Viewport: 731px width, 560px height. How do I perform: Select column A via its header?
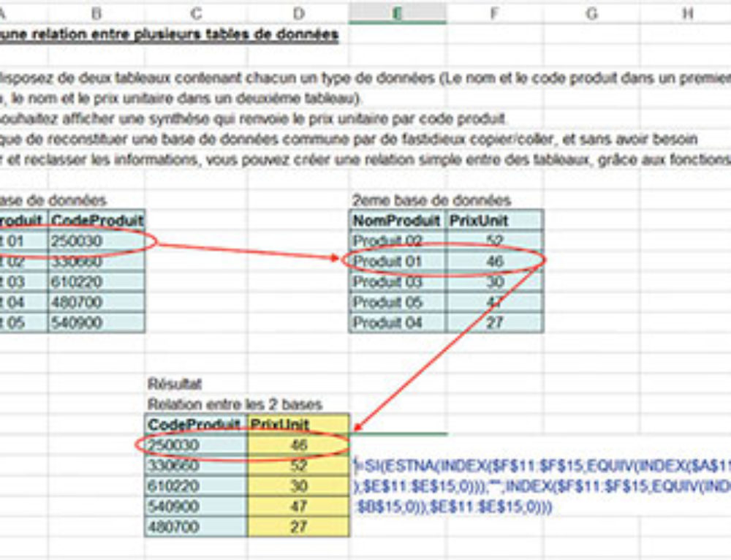click(x=20, y=11)
